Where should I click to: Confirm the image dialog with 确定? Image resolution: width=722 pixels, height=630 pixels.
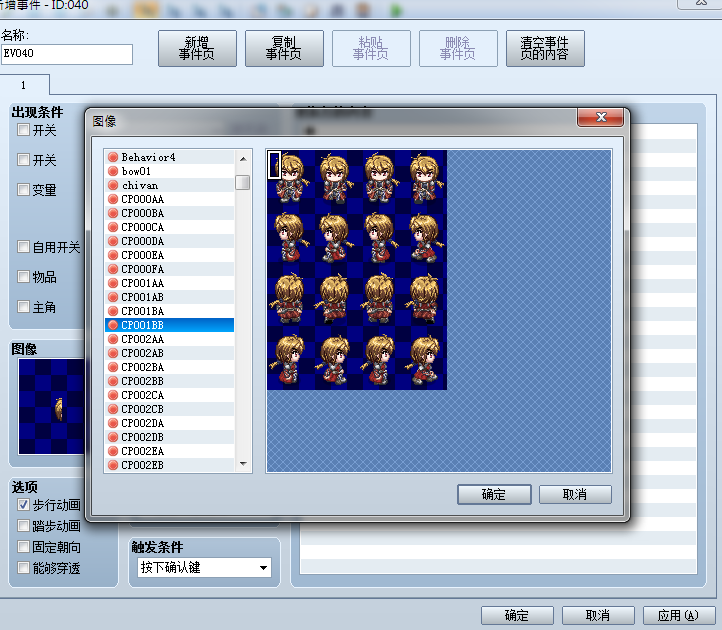click(494, 495)
